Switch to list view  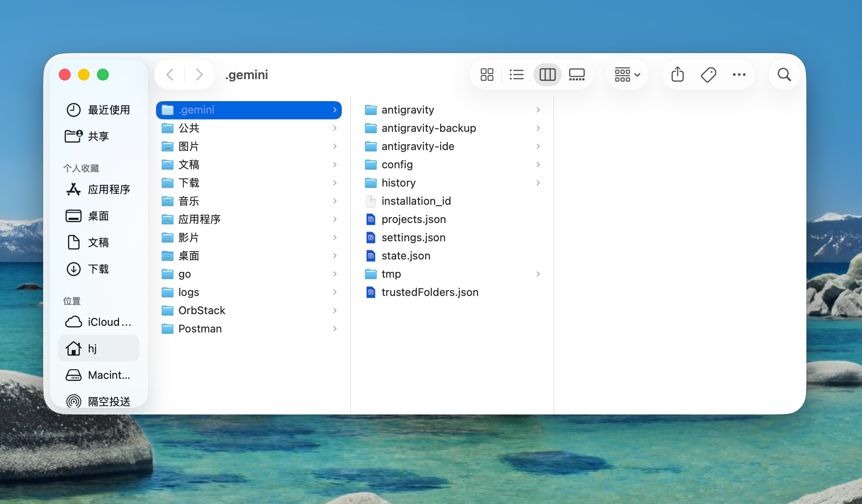[x=516, y=75]
